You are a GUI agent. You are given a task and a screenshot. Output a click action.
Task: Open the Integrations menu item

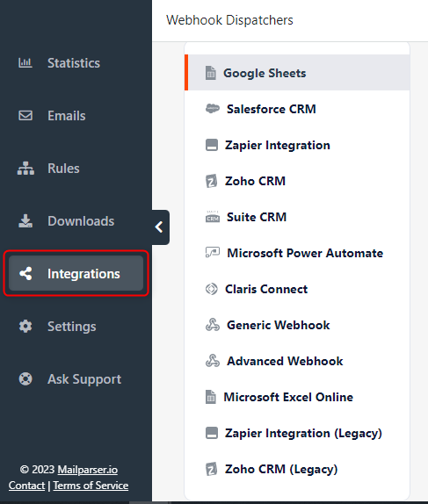click(x=76, y=273)
